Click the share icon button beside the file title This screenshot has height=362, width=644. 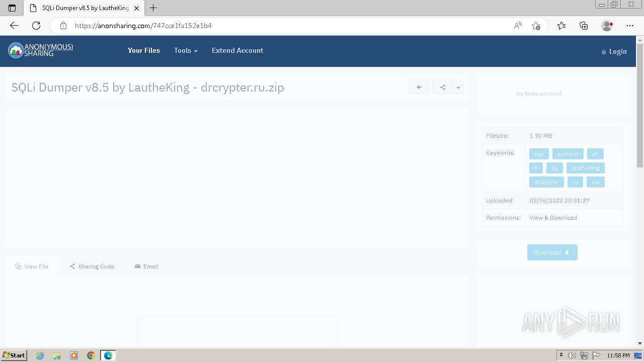(442, 87)
